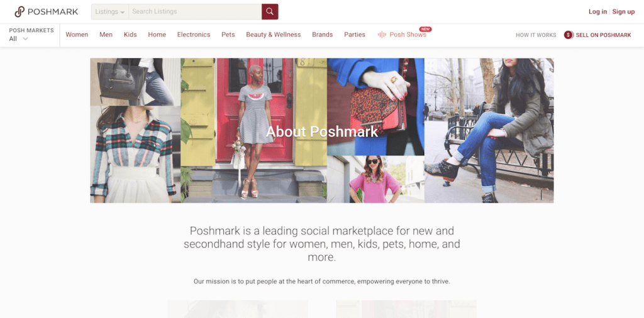Focus the Search Listings input field
Screen dimensions: 644x318
pos(195,11)
